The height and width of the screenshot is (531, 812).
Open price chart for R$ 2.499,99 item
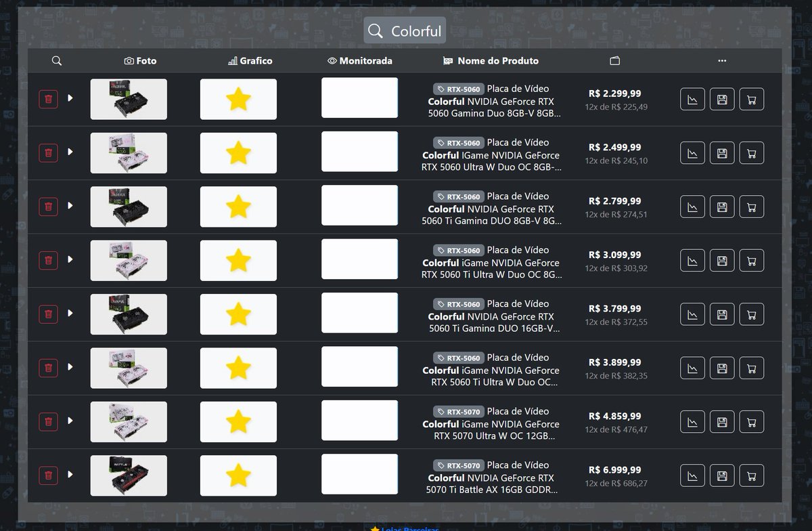[x=692, y=152]
